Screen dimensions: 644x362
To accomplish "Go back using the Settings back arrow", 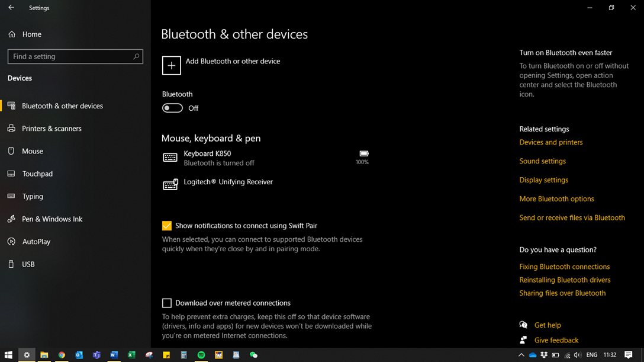I will point(11,8).
